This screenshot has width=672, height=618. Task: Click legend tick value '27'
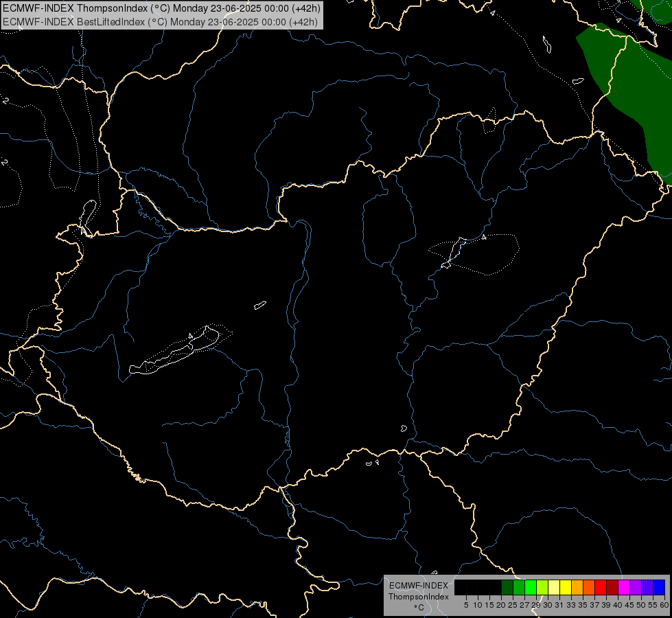click(524, 605)
